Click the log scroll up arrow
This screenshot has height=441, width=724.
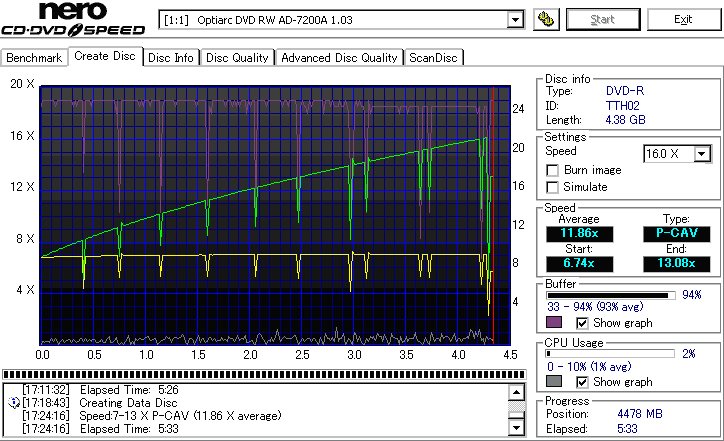click(516, 393)
